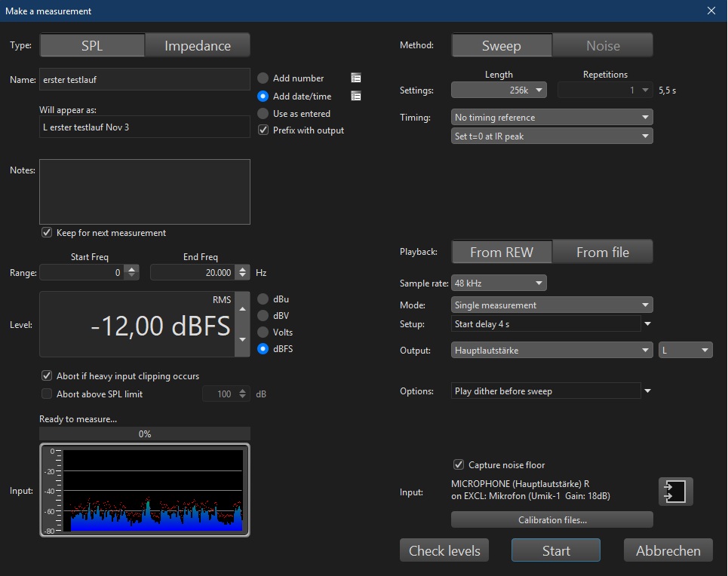Viewport: 728px width, 576px height.
Task: Click the Start Freq input field
Action: click(83, 272)
